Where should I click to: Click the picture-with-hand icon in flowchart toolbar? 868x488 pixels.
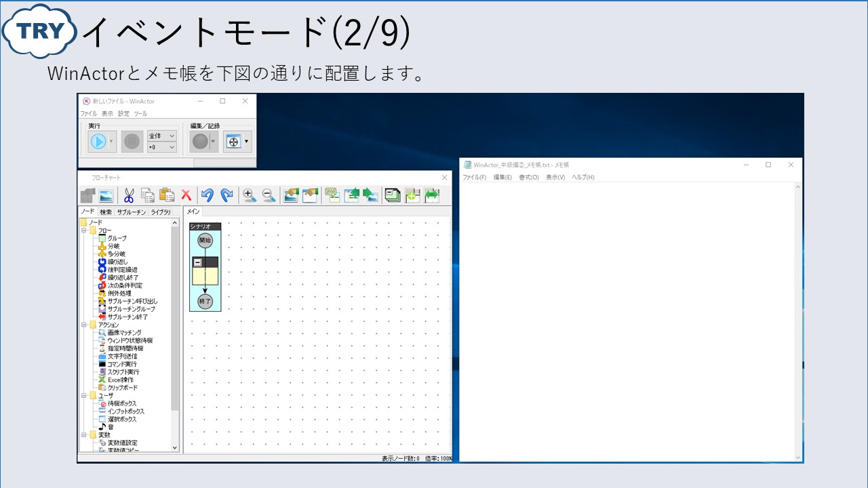click(x=291, y=195)
